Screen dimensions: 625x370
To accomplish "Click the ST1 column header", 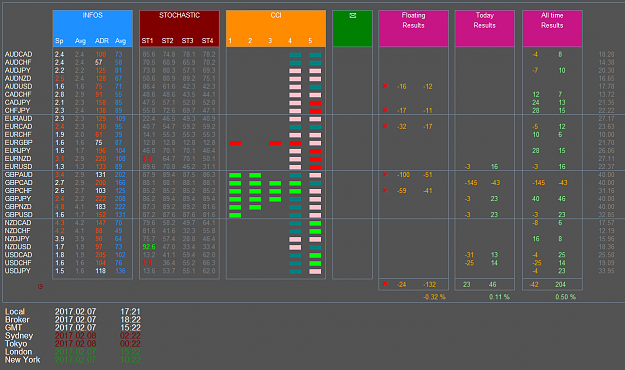I will (x=147, y=40).
